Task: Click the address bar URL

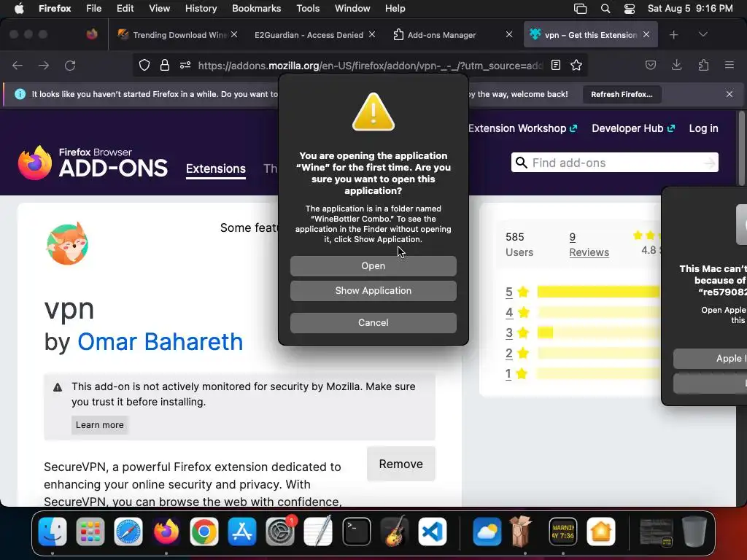Action: 370,66
